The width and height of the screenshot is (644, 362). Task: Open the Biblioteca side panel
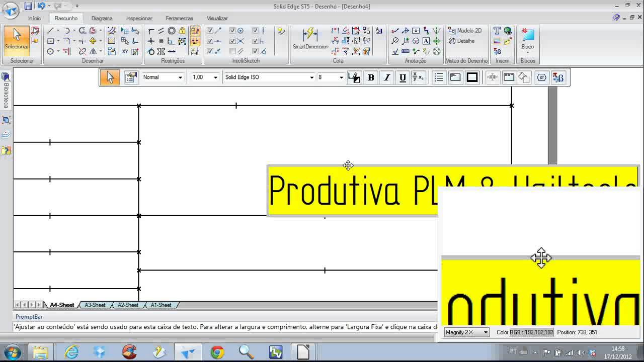(x=6, y=90)
